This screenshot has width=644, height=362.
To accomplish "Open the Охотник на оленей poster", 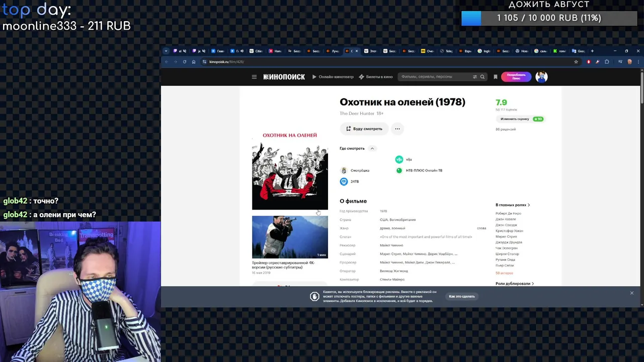I will [x=290, y=170].
